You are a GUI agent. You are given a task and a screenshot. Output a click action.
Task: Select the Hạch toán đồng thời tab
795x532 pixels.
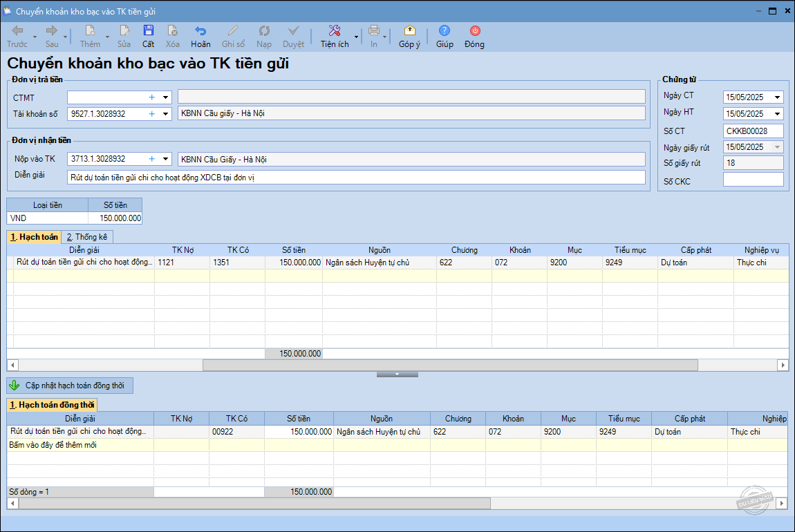click(x=53, y=405)
